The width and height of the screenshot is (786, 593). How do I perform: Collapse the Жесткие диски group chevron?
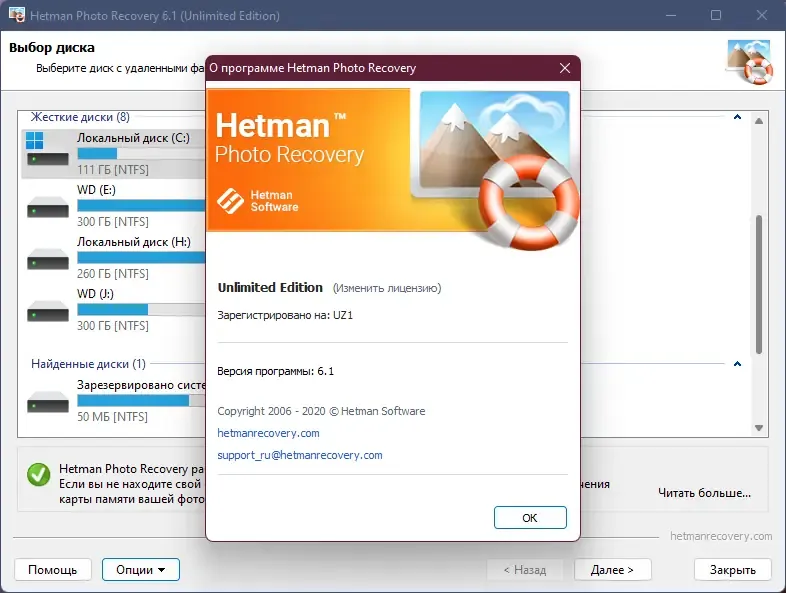[737, 117]
